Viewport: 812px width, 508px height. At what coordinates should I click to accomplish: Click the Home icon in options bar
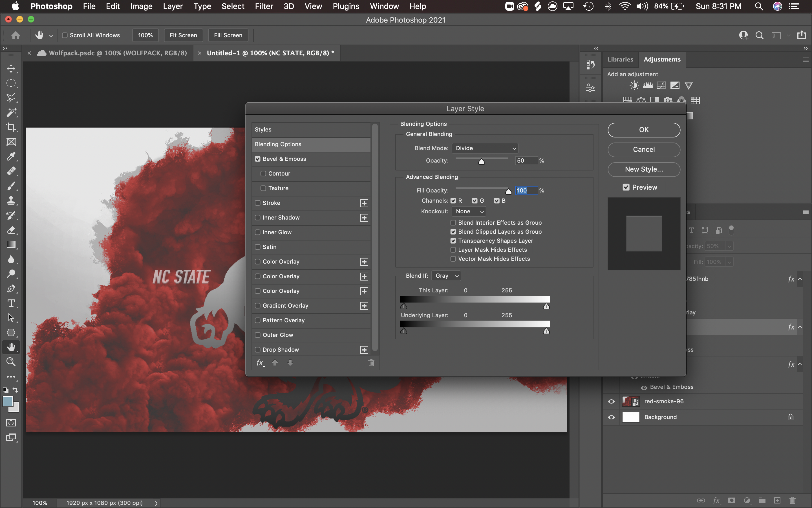tap(16, 35)
